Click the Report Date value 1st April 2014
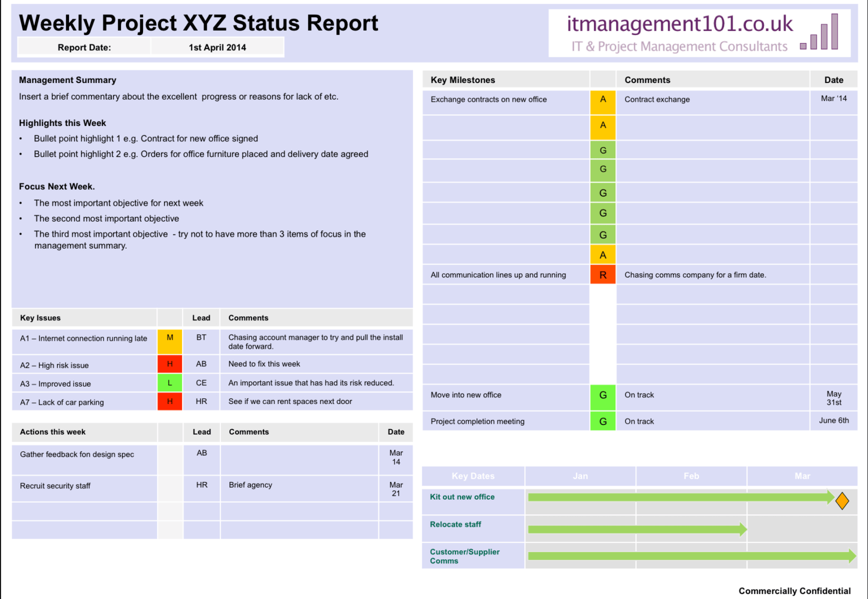Screen dimensions: 868x599 click(x=217, y=47)
